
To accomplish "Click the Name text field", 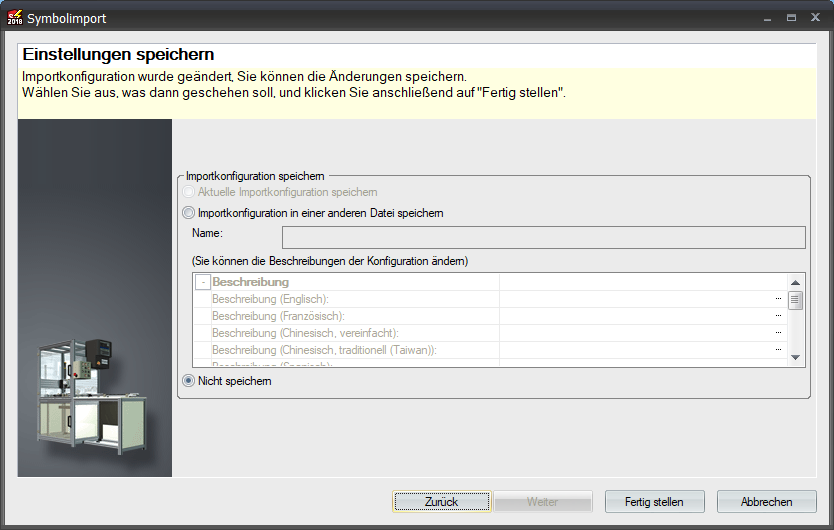I will [543, 237].
